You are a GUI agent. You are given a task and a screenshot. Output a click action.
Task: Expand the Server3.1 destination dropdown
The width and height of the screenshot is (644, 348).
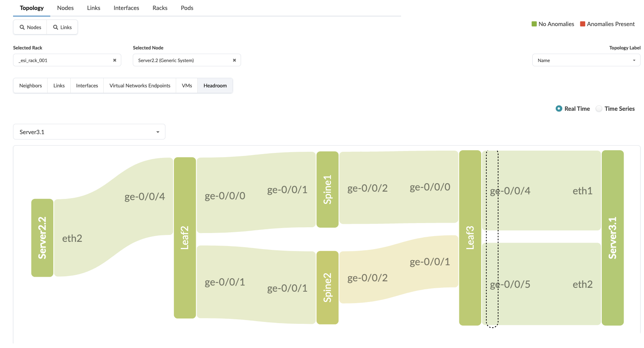[x=89, y=132]
